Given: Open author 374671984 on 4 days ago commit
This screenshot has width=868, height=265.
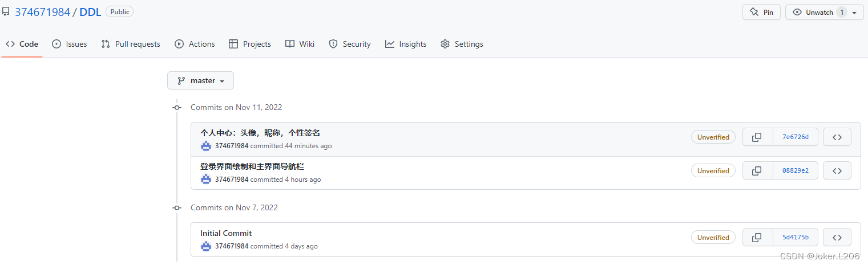Looking at the screenshot, I should point(232,246).
